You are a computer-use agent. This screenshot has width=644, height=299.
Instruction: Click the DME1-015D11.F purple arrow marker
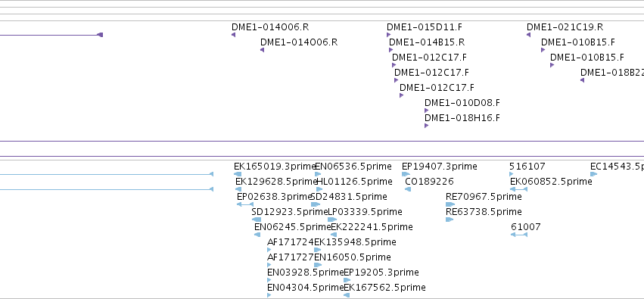pyautogui.click(x=388, y=35)
